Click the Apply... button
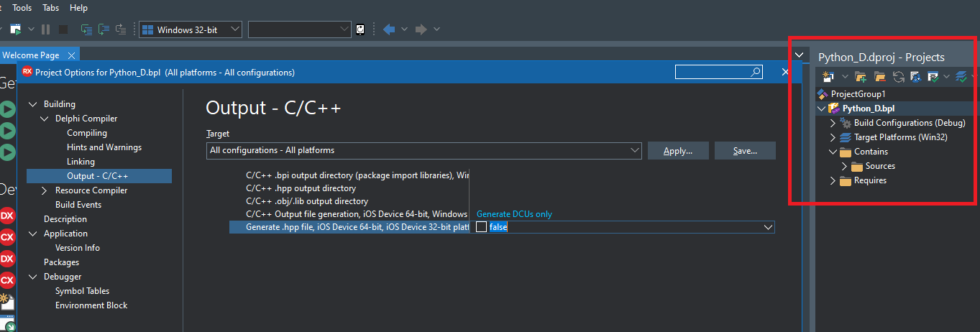Image resolution: width=980 pixels, height=332 pixels. [678, 151]
